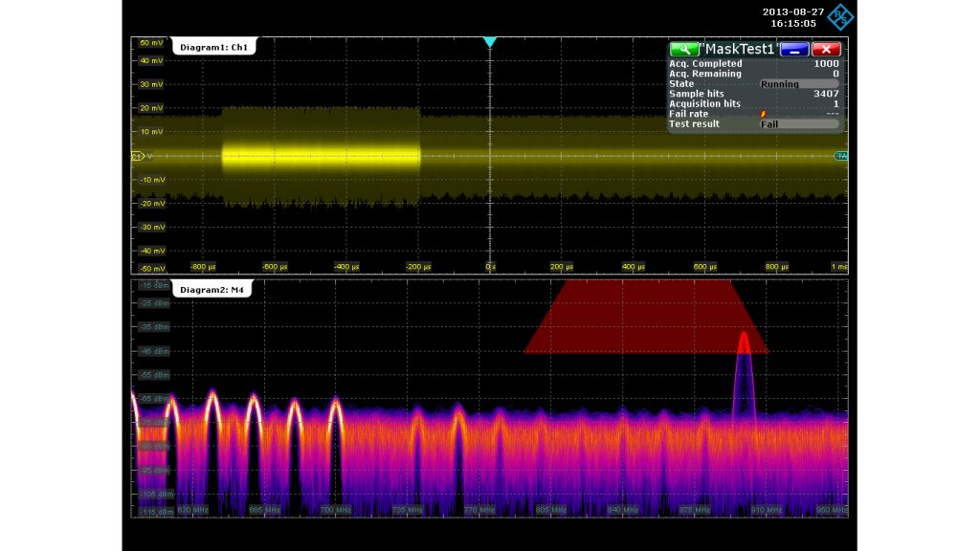980x551 pixels.
Task: Click the 50 mV axis label
Action: (x=151, y=43)
